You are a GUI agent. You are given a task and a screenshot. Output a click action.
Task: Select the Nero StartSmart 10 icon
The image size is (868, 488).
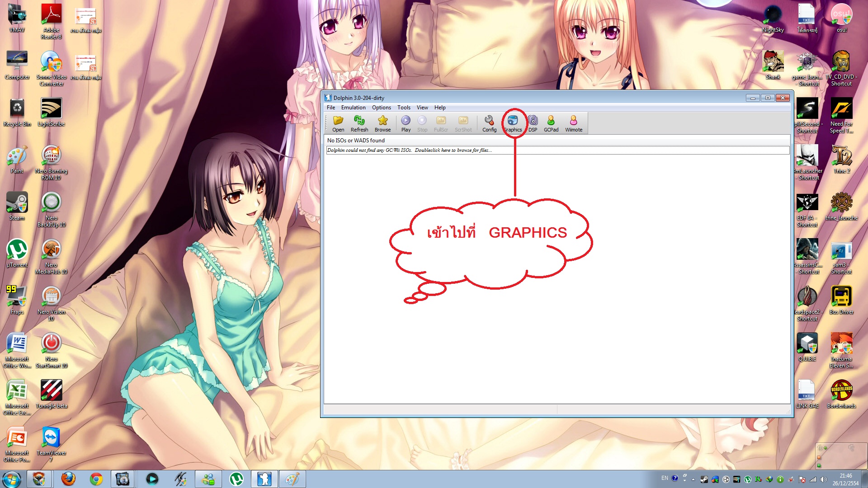tap(52, 350)
